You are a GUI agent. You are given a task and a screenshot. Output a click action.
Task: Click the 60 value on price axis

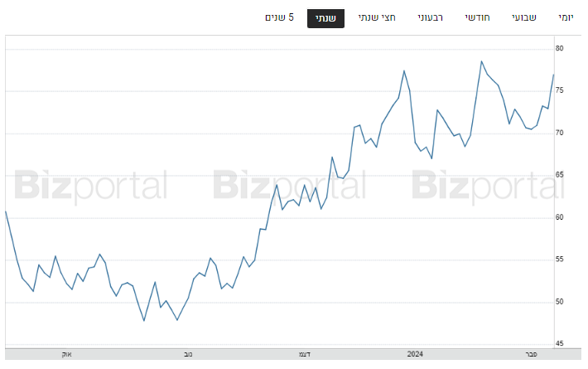pyautogui.click(x=560, y=217)
